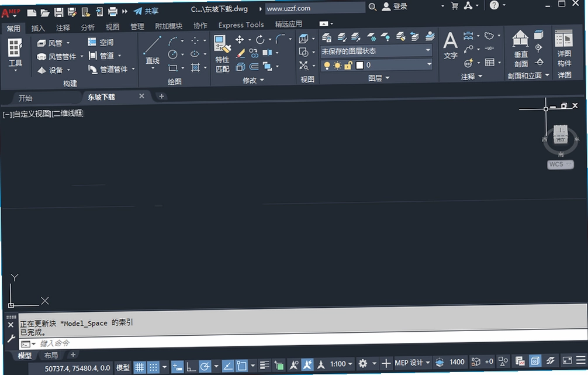This screenshot has height=375, width=588.
Task: Toggle grid display in status bar
Action: (140, 367)
